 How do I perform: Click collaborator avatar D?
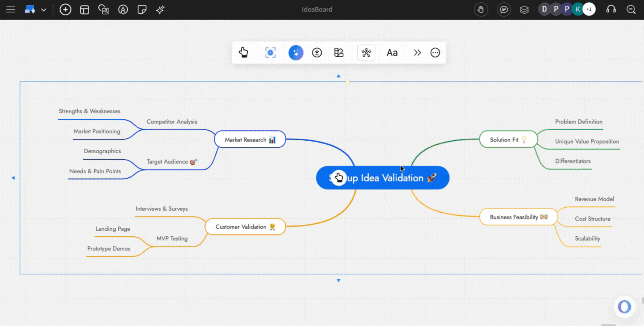544,9
